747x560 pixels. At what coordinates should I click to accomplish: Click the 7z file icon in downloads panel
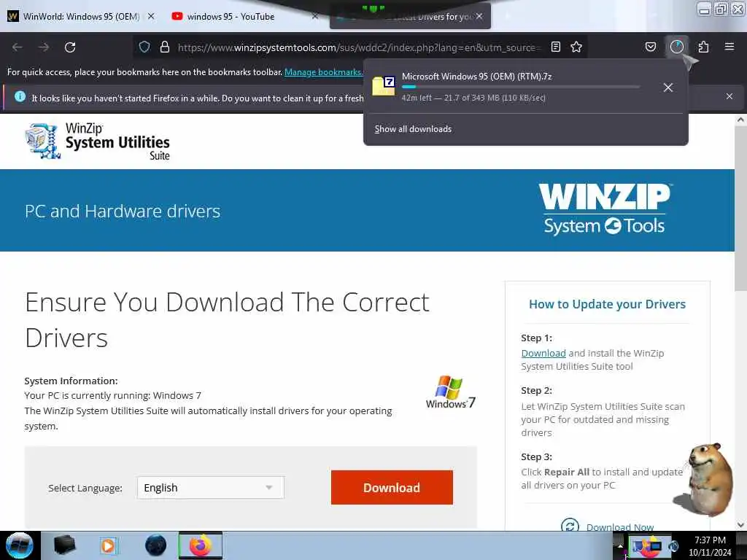click(x=384, y=86)
